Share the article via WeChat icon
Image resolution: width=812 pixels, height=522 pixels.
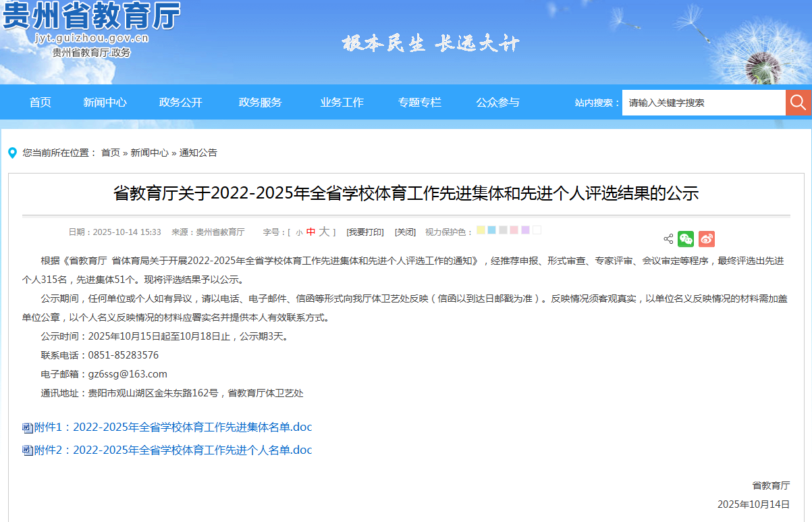tap(686, 239)
